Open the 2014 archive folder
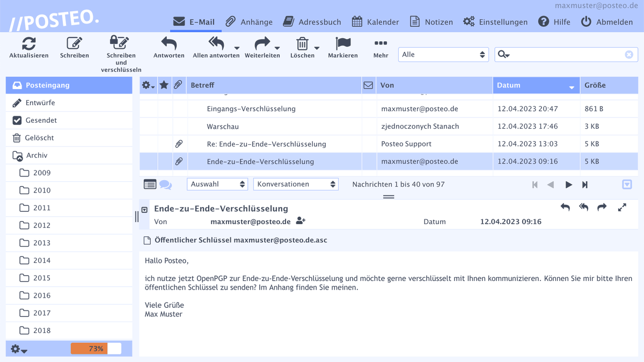The width and height of the screenshot is (644, 362). (x=69, y=260)
